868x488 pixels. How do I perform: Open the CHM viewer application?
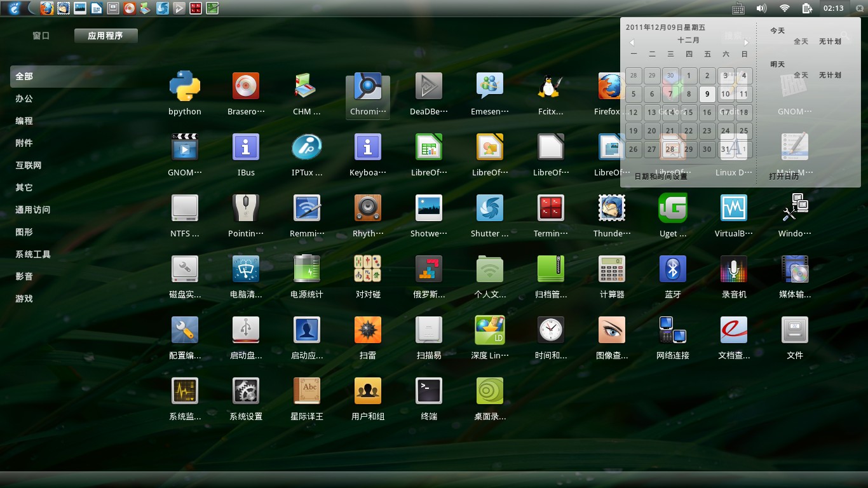tap(307, 86)
